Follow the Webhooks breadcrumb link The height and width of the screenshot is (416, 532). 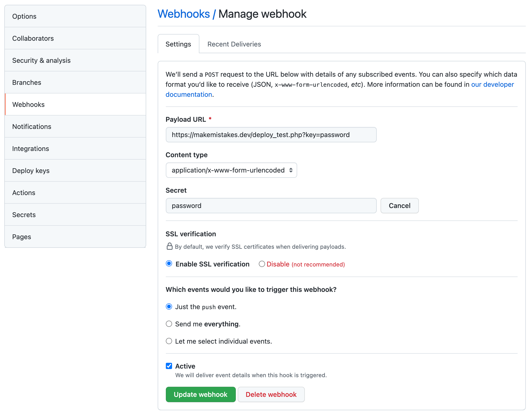(184, 14)
